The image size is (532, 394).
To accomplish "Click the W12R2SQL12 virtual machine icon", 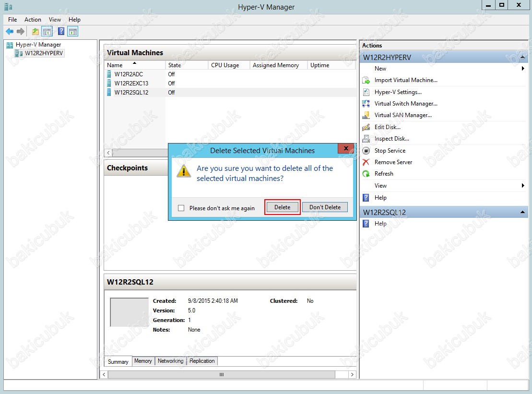I will coord(109,92).
